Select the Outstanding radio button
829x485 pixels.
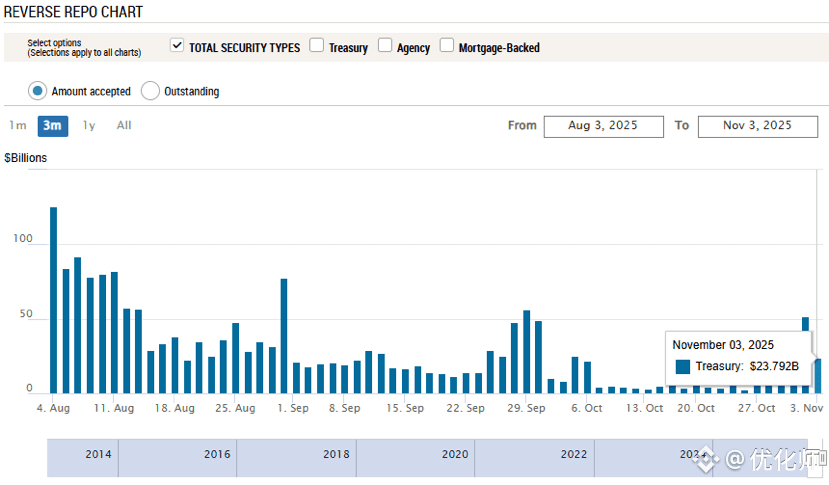(151, 91)
